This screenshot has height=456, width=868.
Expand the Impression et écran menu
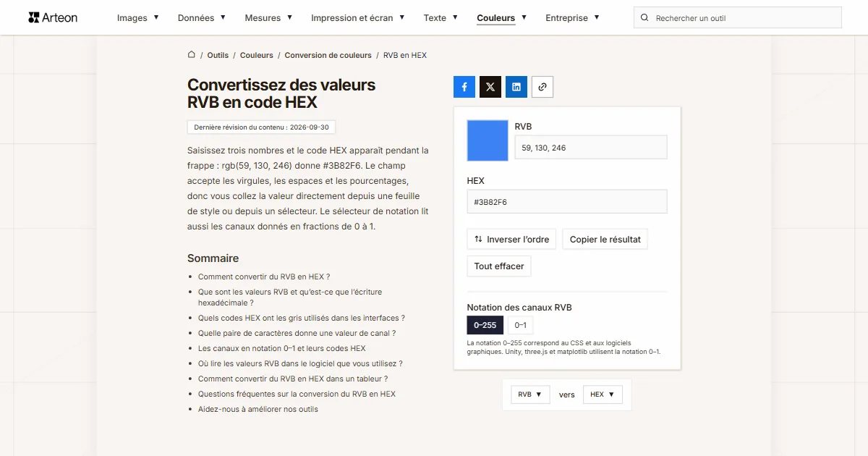click(358, 18)
